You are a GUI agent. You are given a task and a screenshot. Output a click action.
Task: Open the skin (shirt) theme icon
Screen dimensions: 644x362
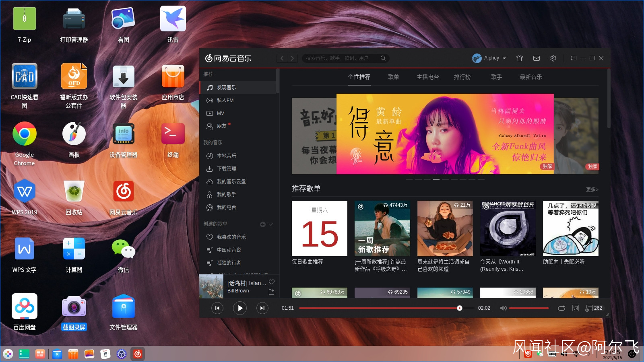[520, 58]
